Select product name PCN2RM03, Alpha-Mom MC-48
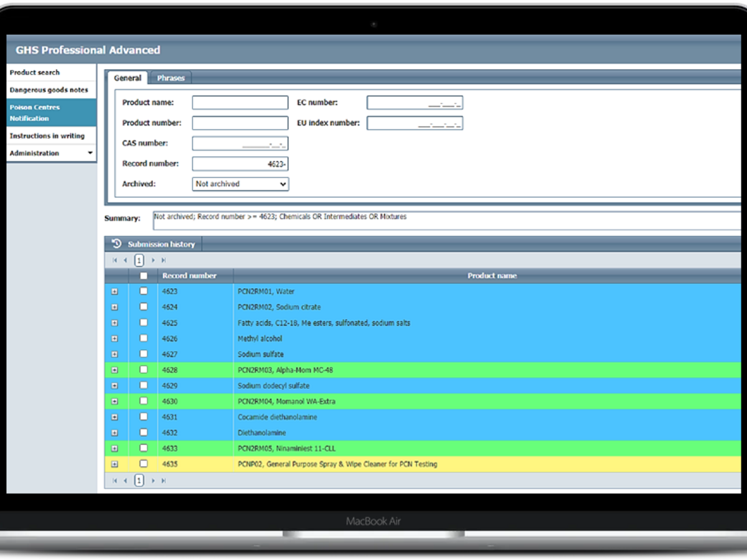 pyautogui.click(x=285, y=370)
